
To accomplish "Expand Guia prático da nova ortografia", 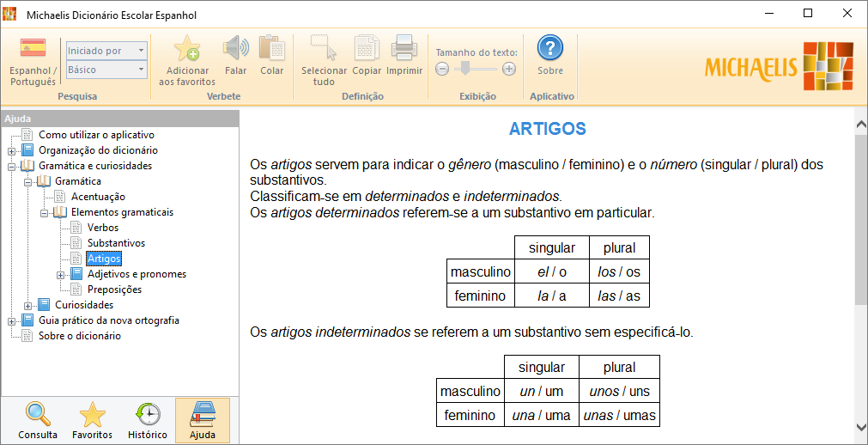I will point(12,321).
